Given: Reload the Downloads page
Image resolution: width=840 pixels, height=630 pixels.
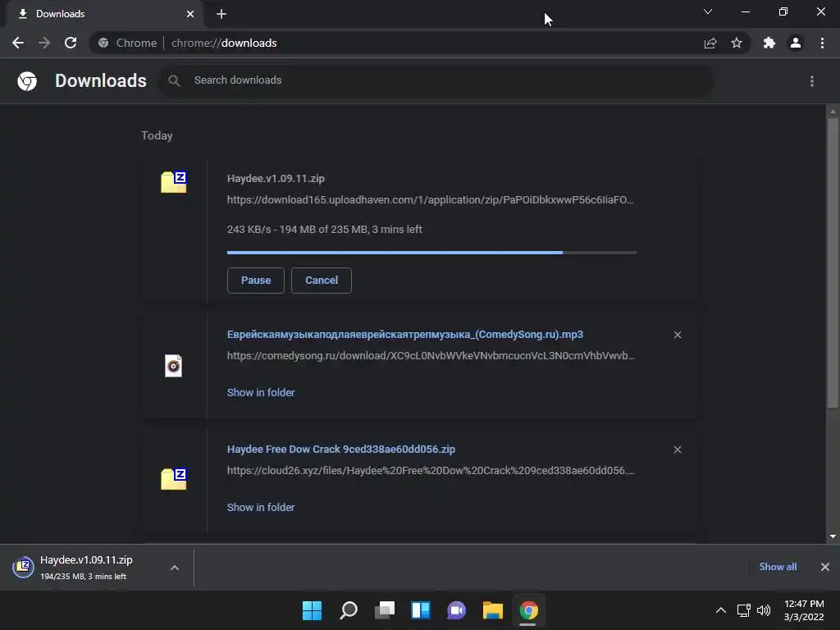Looking at the screenshot, I should (71, 43).
